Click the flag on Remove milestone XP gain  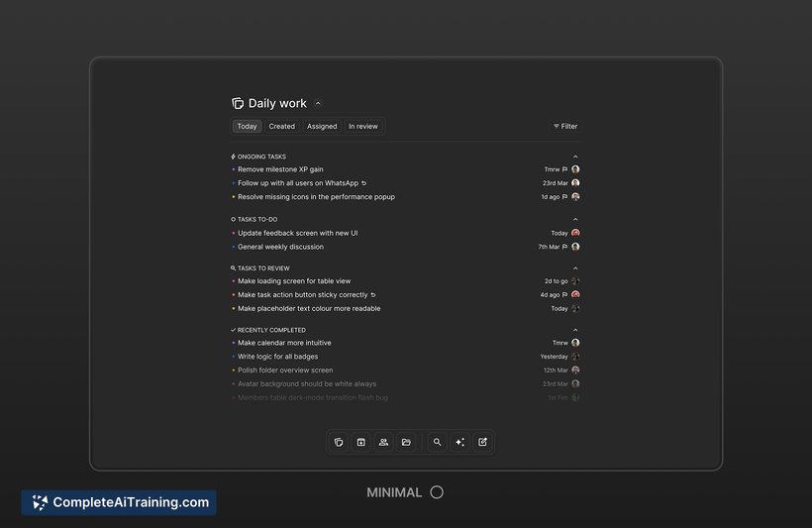tap(565, 169)
